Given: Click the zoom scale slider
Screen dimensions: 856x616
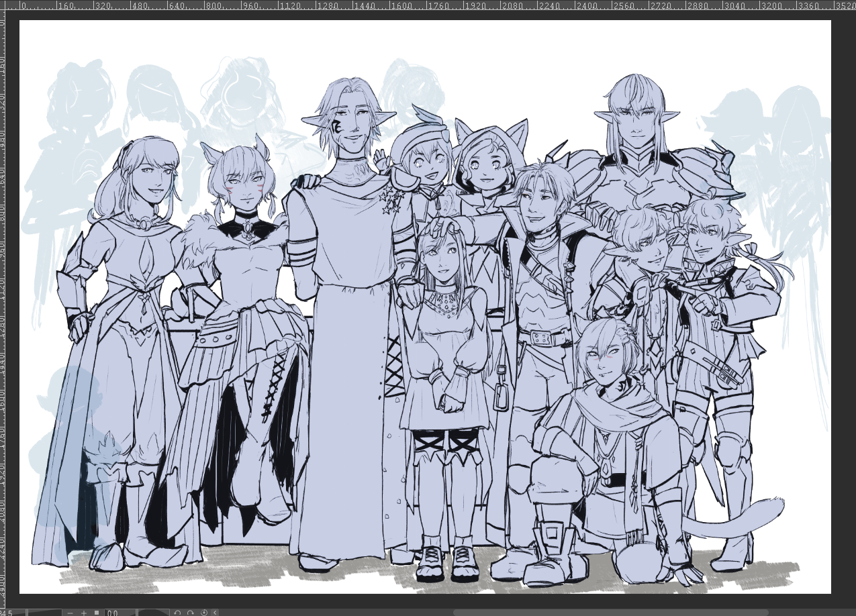Looking at the screenshot, I should click(x=44, y=612).
